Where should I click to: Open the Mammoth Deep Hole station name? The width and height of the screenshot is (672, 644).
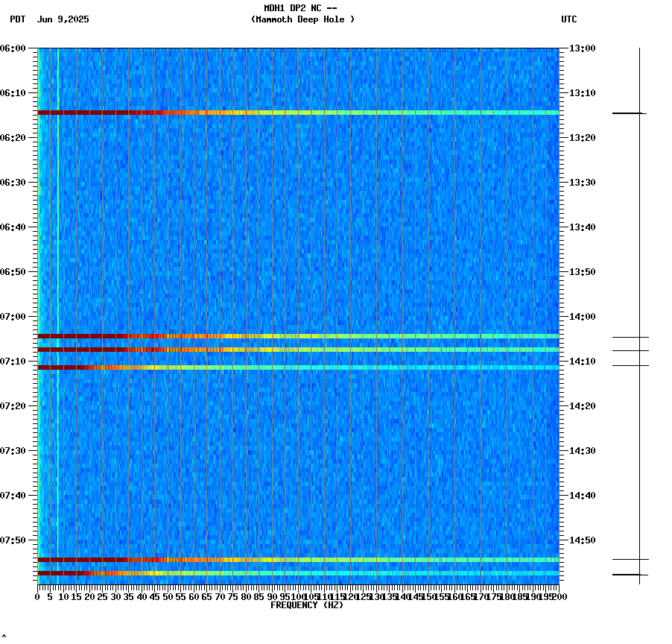tap(302, 20)
